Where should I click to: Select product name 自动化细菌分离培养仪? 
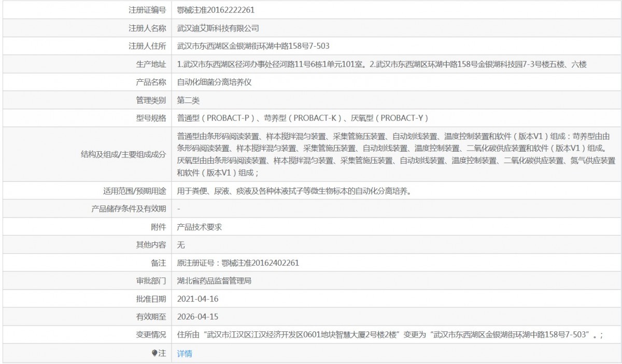[214, 82]
